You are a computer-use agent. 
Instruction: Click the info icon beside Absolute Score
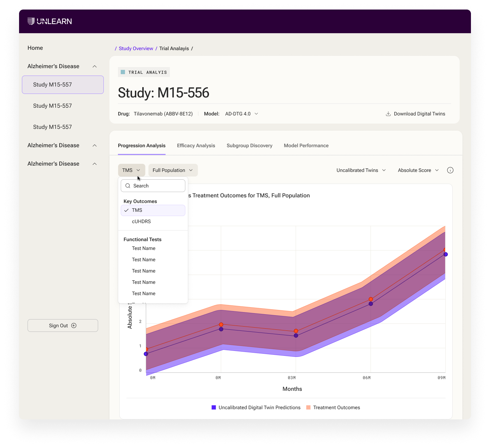coord(450,170)
